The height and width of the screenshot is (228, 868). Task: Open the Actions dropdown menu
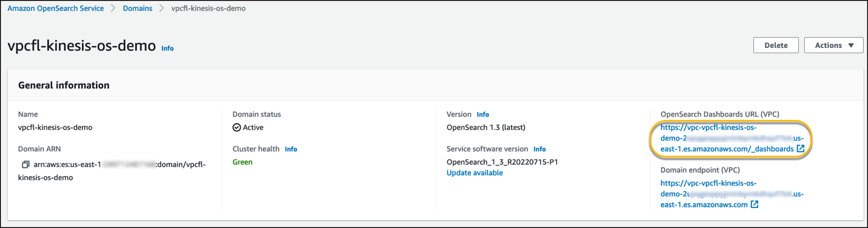833,45
